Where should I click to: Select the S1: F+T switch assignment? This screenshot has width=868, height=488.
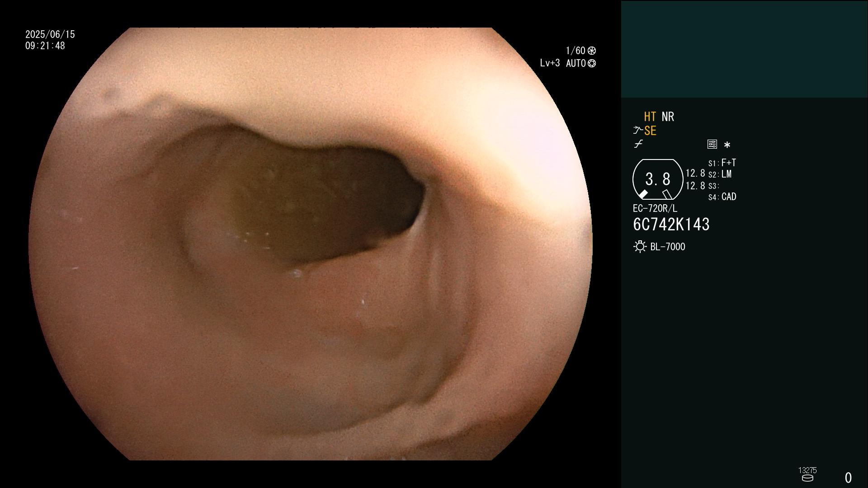722,163
